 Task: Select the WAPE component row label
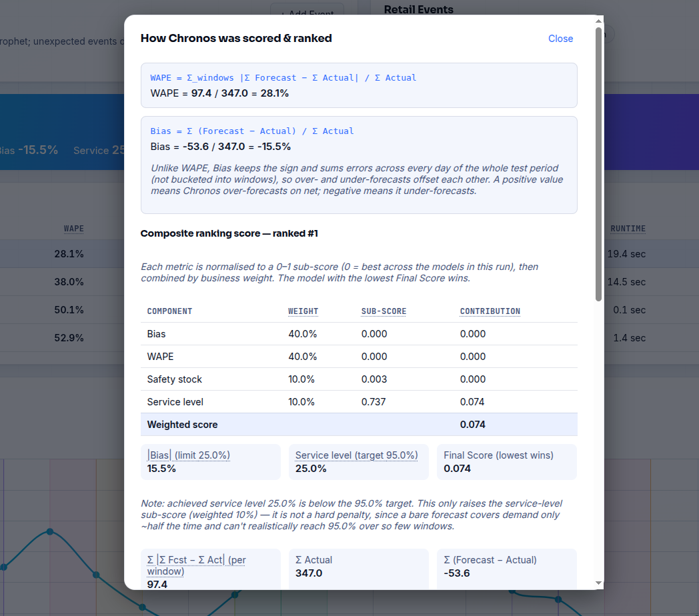pos(160,357)
